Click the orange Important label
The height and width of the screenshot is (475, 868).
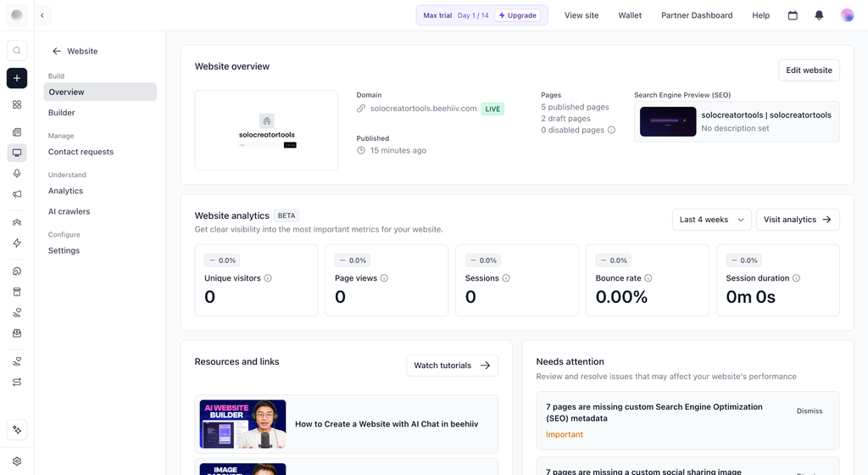[564, 434]
